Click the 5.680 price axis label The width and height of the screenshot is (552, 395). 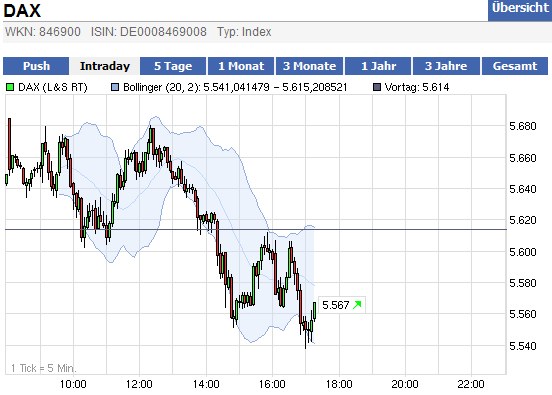click(x=523, y=126)
